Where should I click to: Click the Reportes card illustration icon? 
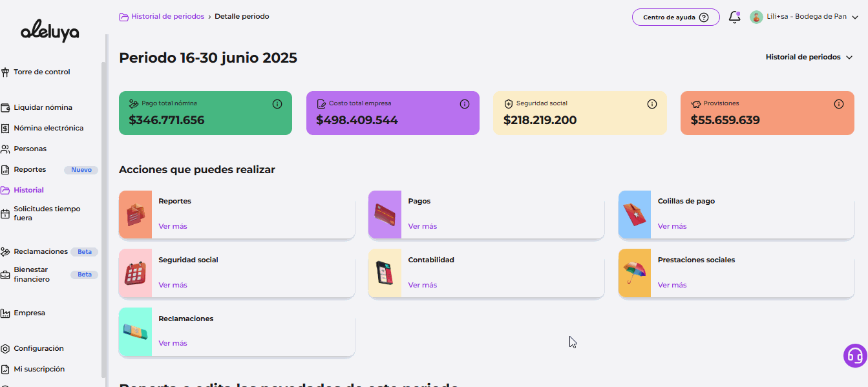135,214
